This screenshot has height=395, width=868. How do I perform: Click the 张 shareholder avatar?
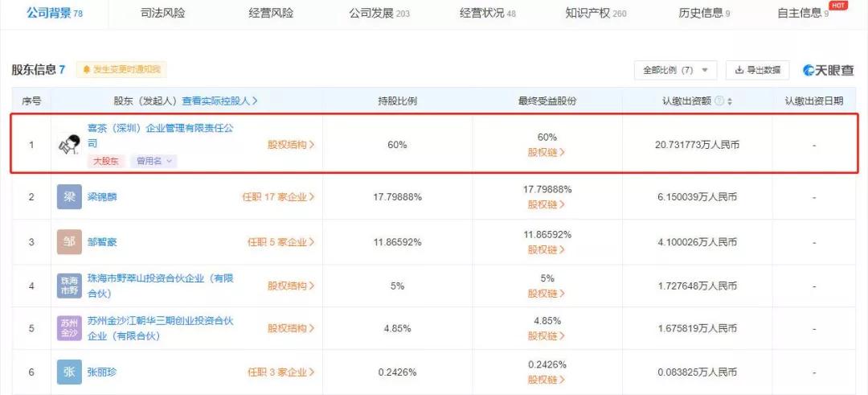click(x=69, y=372)
